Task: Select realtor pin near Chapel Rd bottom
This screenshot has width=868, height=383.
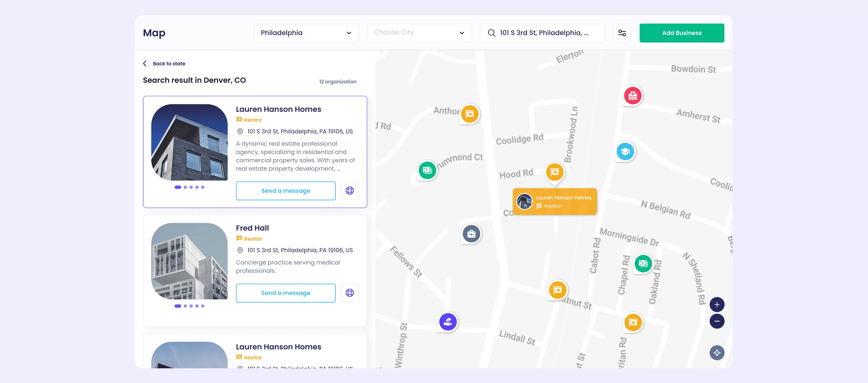Action: click(x=633, y=323)
